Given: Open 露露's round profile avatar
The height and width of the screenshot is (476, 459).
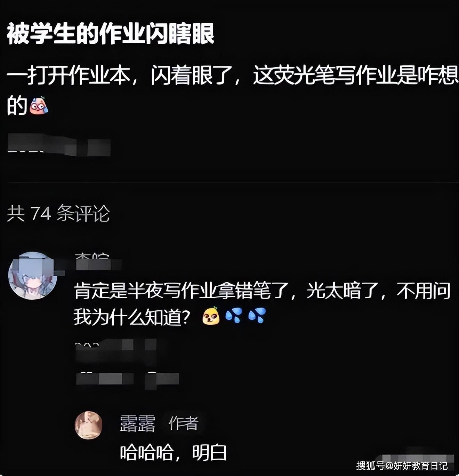Looking at the screenshot, I should [89, 425].
